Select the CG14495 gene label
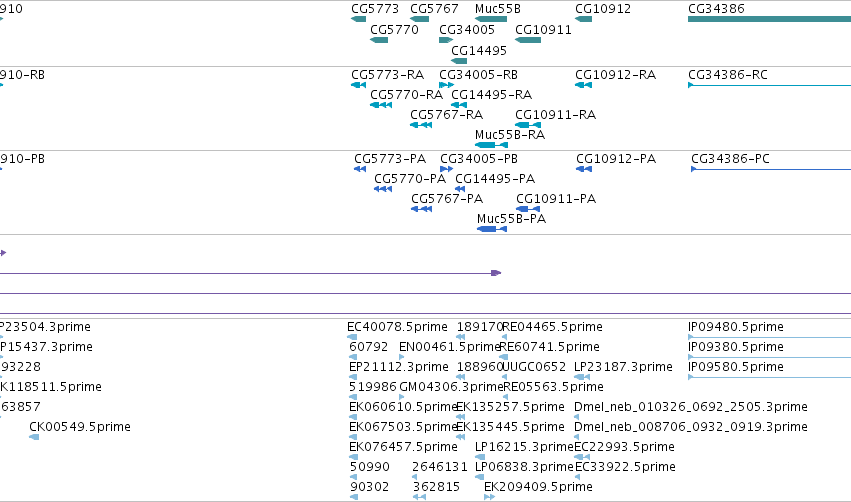Viewport: 851px width, 502px height. (x=479, y=50)
